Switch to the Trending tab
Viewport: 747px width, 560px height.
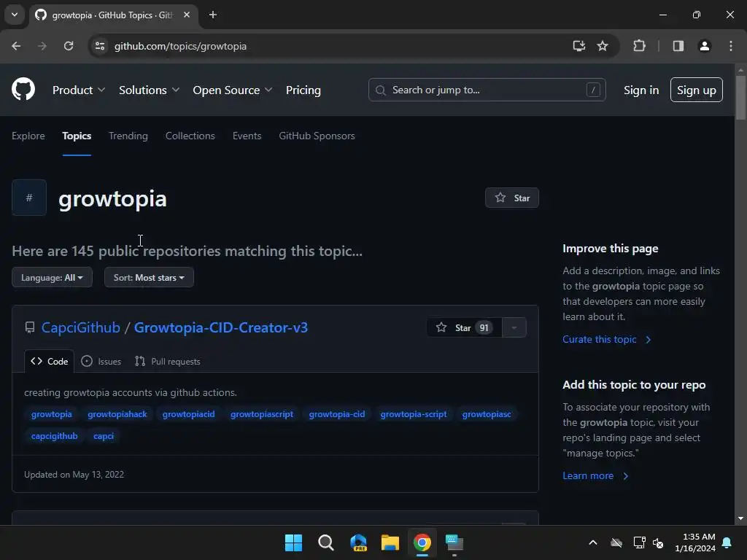pos(128,136)
